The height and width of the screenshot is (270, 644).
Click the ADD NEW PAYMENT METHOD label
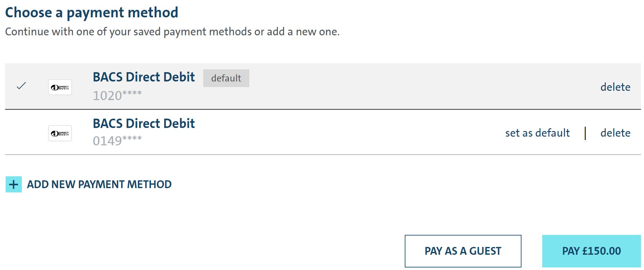pyautogui.click(x=99, y=184)
